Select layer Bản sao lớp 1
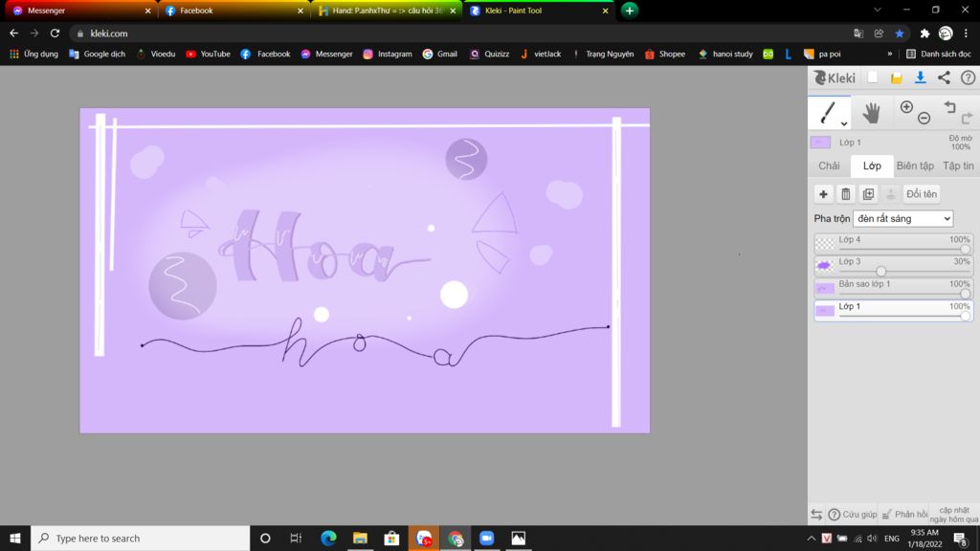 [893, 288]
